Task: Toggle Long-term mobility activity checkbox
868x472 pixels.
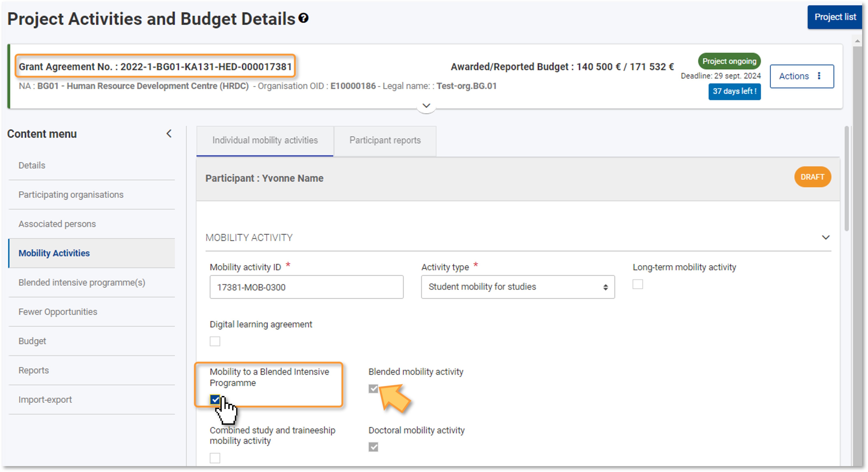Action: pyautogui.click(x=638, y=284)
